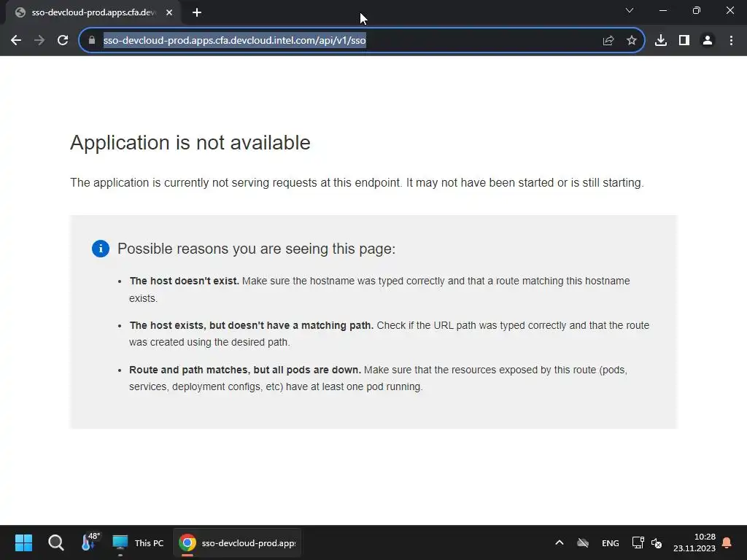The height and width of the screenshot is (560, 747).
Task: Open the Windows Start menu
Action: (x=23, y=542)
